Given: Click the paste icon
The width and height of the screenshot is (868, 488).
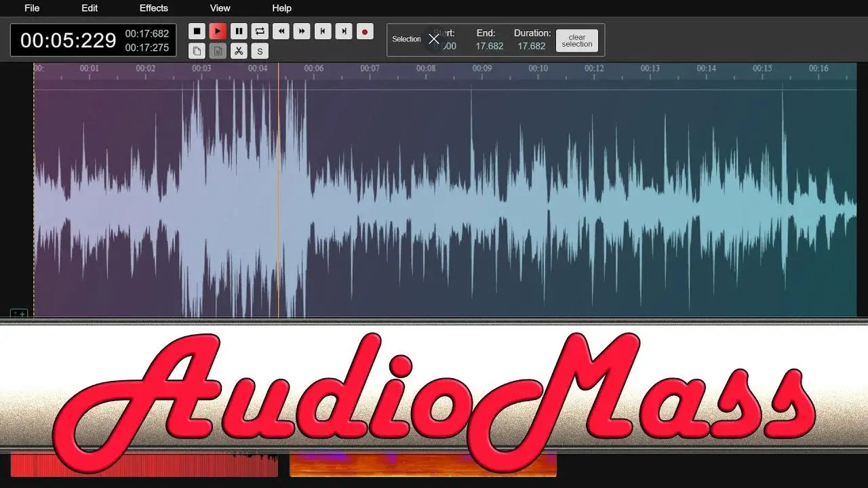Looking at the screenshot, I should click(x=218, y=51).
